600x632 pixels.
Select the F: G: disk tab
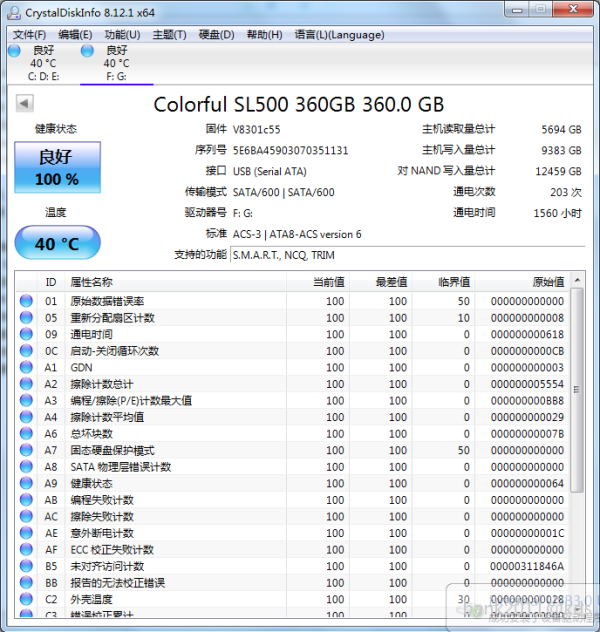coord(117,63)
